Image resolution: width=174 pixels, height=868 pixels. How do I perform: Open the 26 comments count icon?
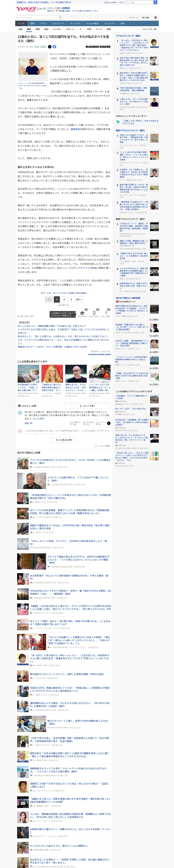pyautogui.click(x=37, y=47)
